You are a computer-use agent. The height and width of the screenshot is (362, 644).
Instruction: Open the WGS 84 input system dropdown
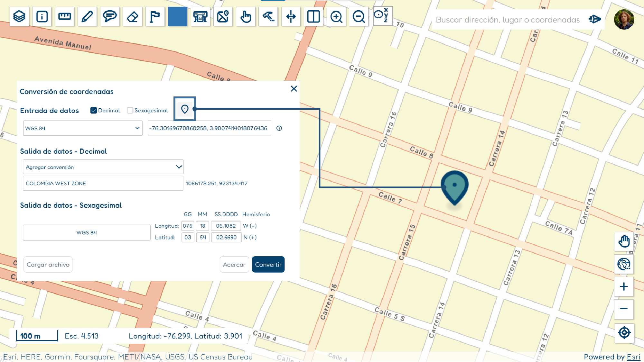83,128
